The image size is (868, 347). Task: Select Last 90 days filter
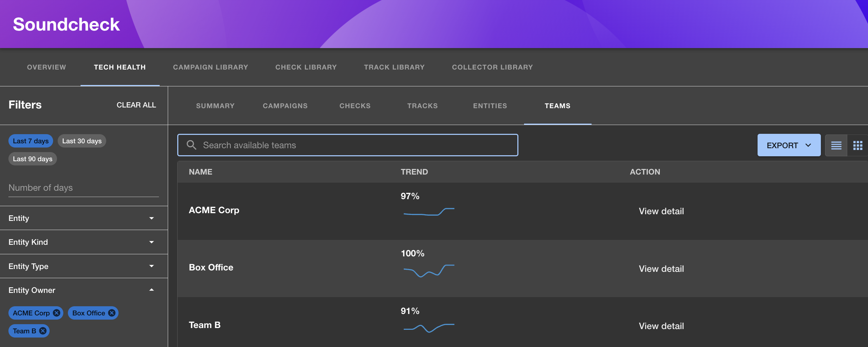32,159
